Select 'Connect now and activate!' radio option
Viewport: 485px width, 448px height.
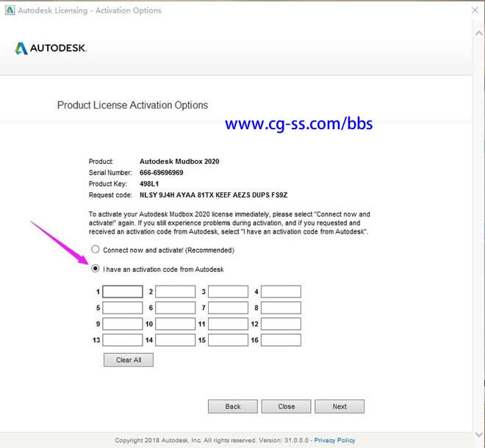[x=96, y=250]
